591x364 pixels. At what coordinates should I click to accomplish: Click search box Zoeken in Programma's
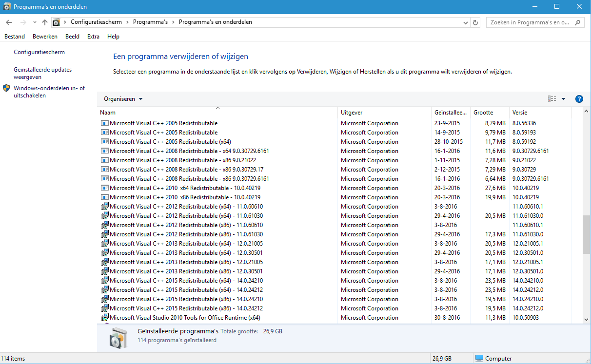(530, 22)
